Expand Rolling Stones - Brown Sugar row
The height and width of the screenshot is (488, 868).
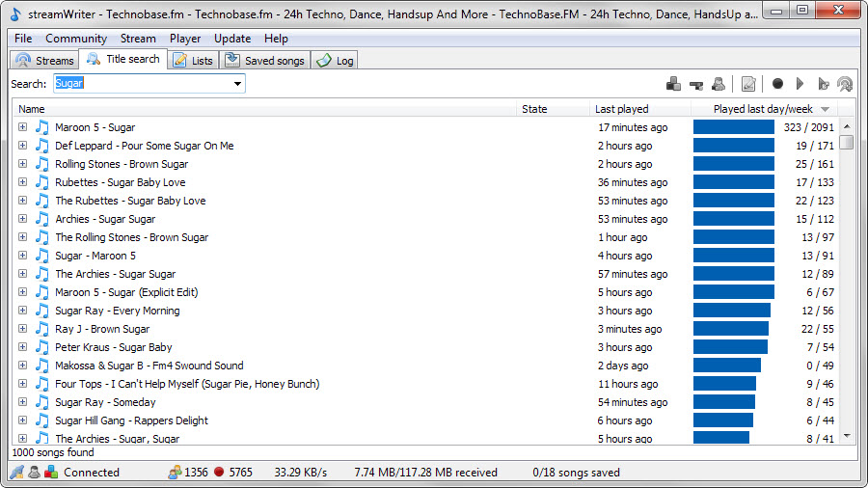22,163
